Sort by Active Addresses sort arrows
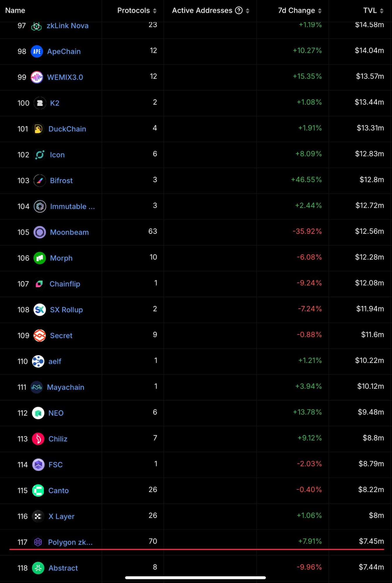This screenshot has height=583, width=392. [x=248, y=11]
